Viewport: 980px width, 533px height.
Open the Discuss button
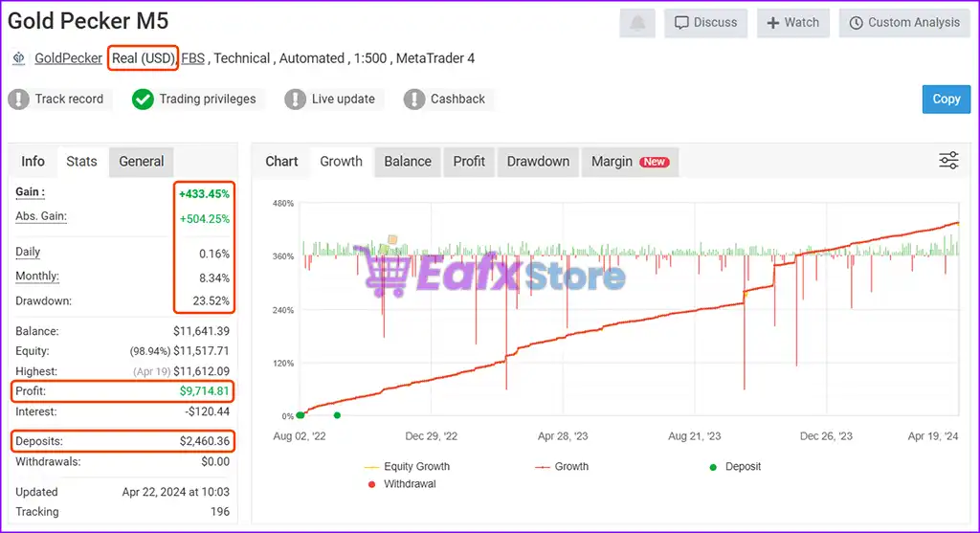click(705, 23)
